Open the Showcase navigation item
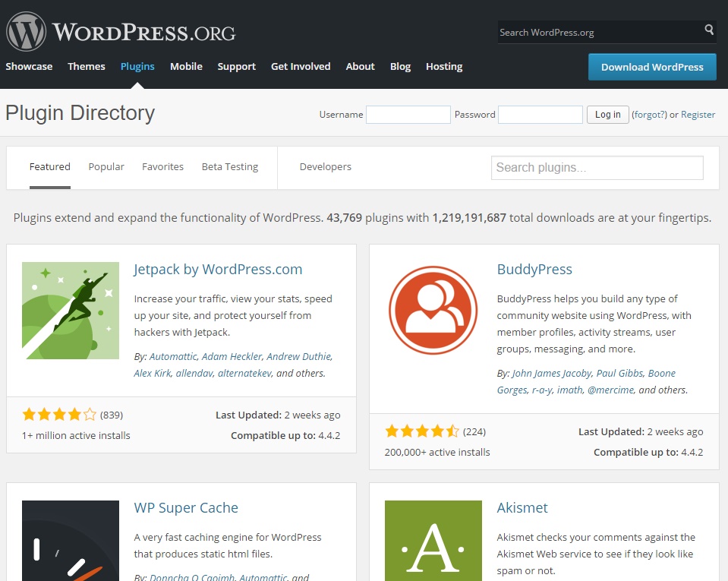Image resolution: width=728 pixels, height=581 pixels. click(x=29, y=66)
